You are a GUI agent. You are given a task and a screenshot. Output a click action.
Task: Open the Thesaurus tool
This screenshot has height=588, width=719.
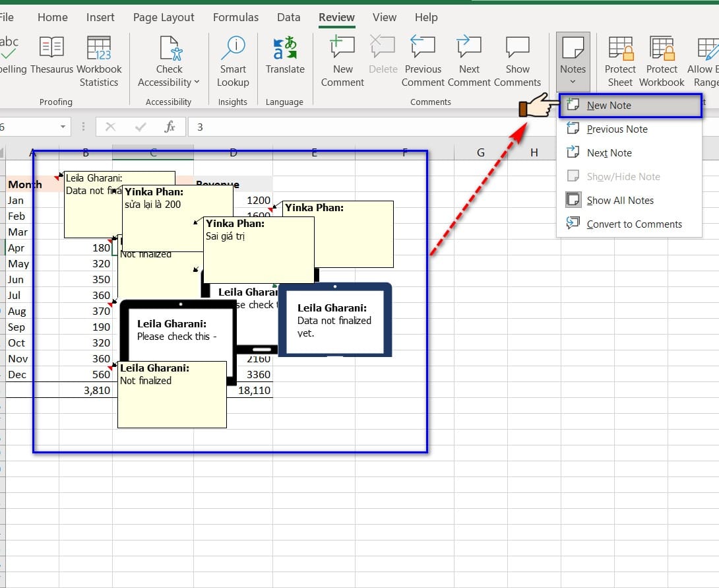[51, 56]
